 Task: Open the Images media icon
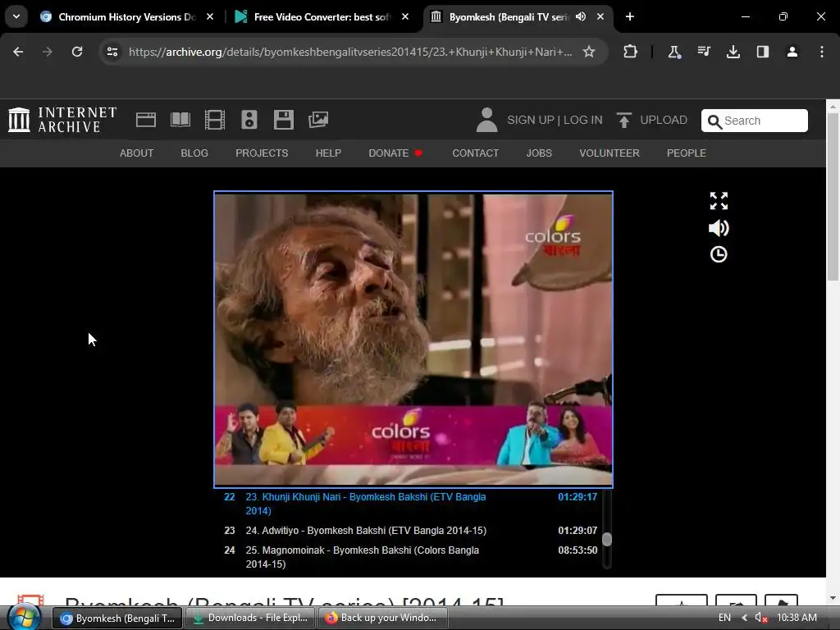pyautogui.click(x=318, y=120)
